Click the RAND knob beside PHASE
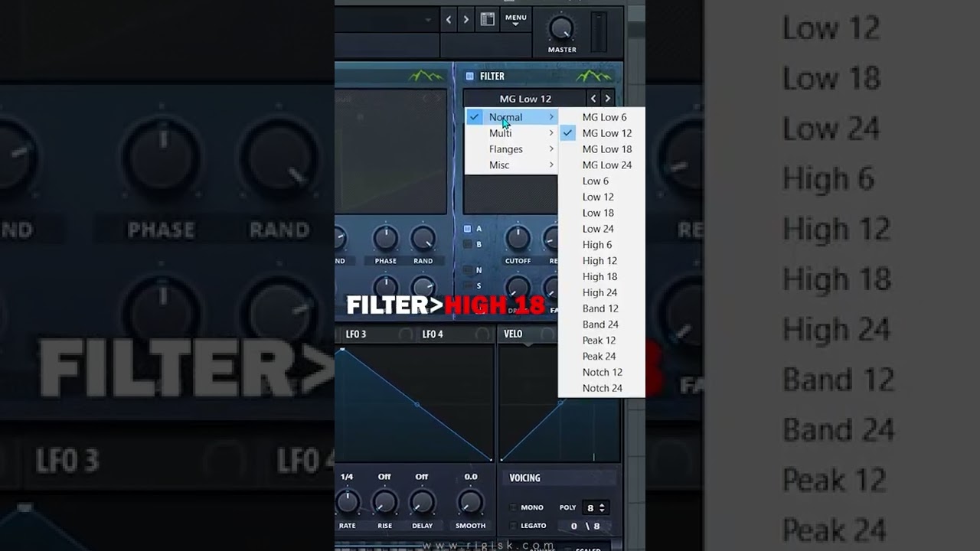Screen dimensions: 980x551 pyautogui.click(x=423, y=239)
